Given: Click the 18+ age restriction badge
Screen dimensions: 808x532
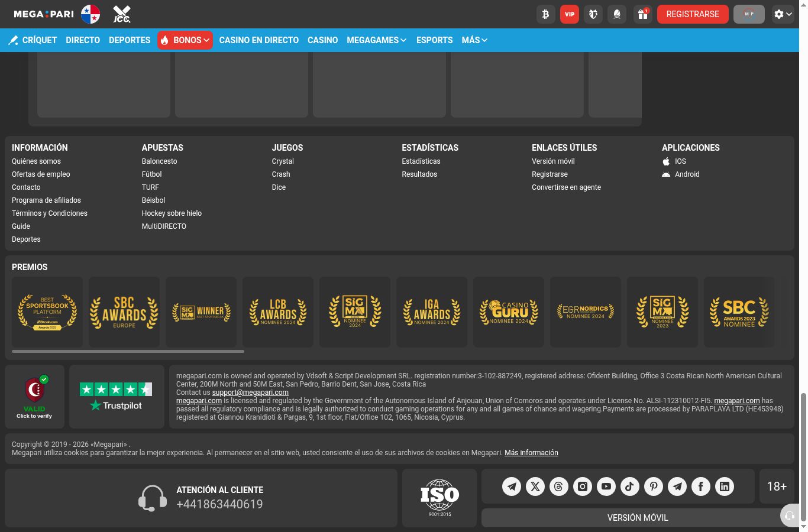Looking at the screenshot, I should pos(777,486).
